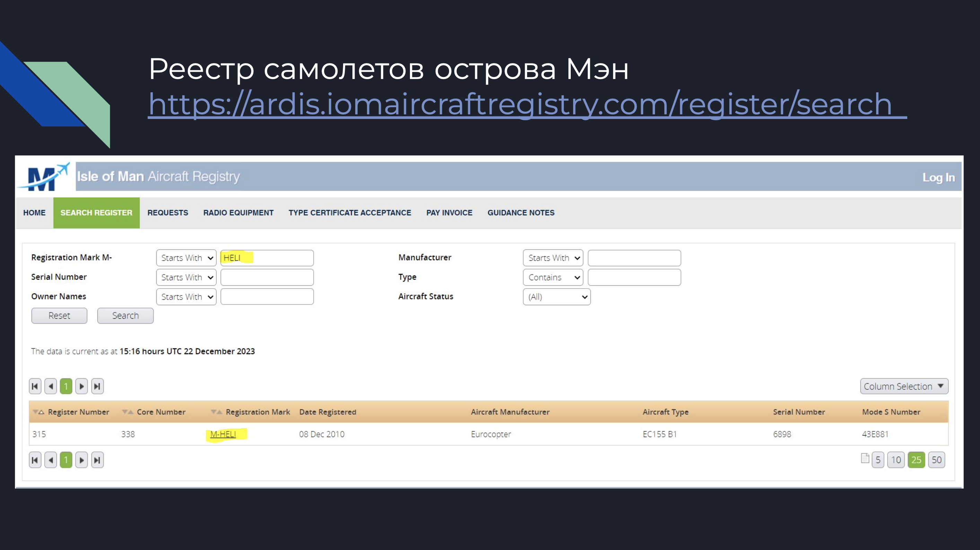Open Type Contains dropdown

tap(553, 277)
